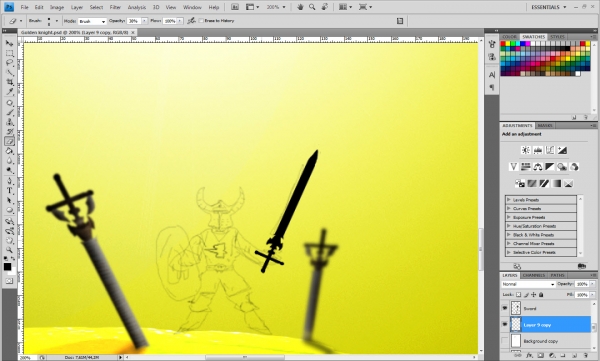Click the Exposure adjustment icon

pyautogui.click(x=562, y=150)
